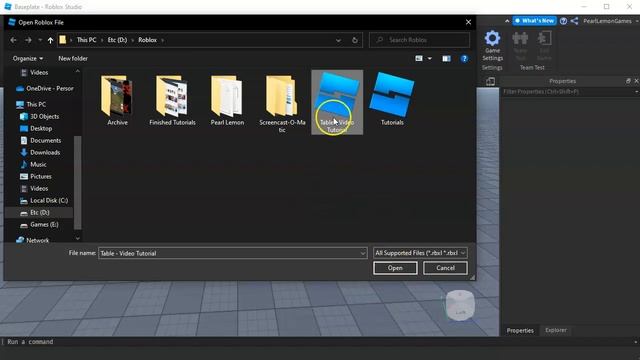Open 3D Objects in the sidebar
The image size is (640, 360).
click(x=39, y=116)
